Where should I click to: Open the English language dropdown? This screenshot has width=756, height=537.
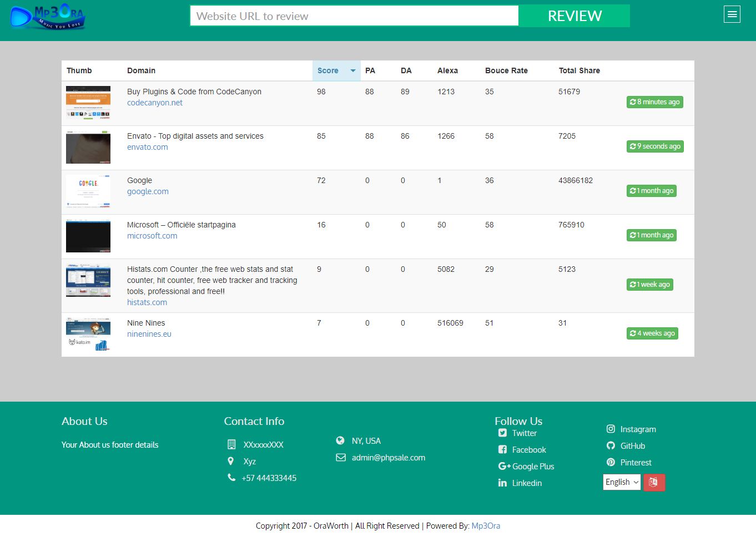[622, 482]
